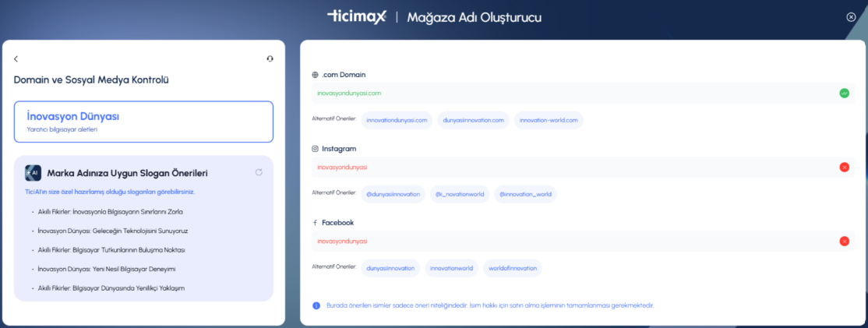Click the red Instagram unavailable icon
Image resolution: width=868 pixels, height=328 pixels.
point(844,167)
